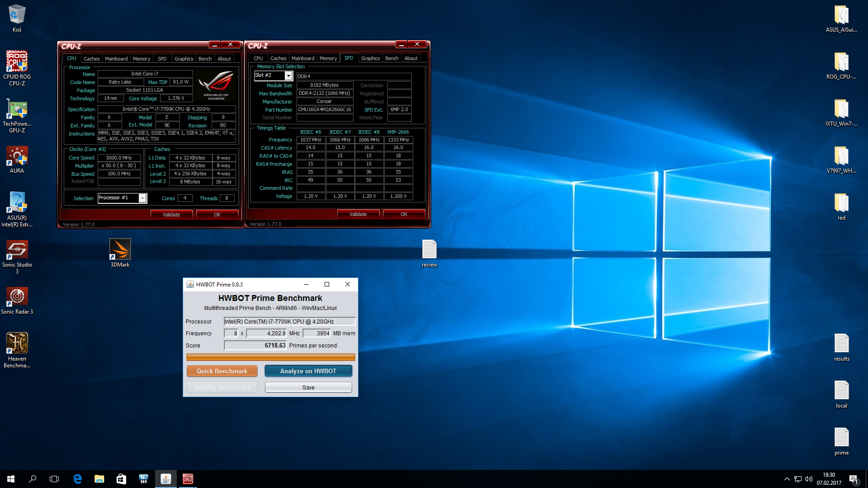Switch to Caches tab in left CPU-Z window

click(x=91, y=59)
